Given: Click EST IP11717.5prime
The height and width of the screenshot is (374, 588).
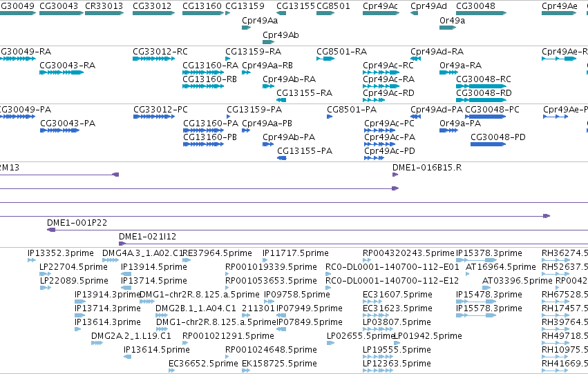Looking at the screenshot, I should pyautogui.click(x=266, y=260).
